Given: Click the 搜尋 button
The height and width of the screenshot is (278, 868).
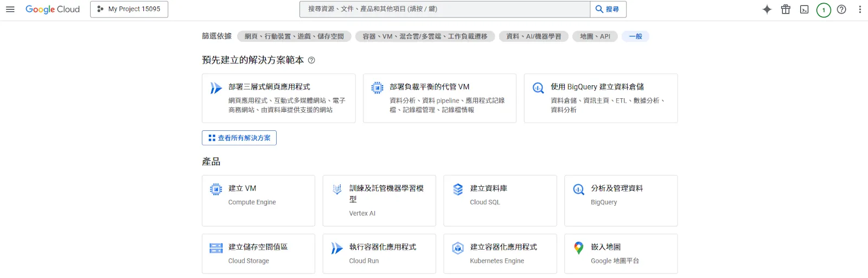Looking at the screenshot, I should coord(608,9).
